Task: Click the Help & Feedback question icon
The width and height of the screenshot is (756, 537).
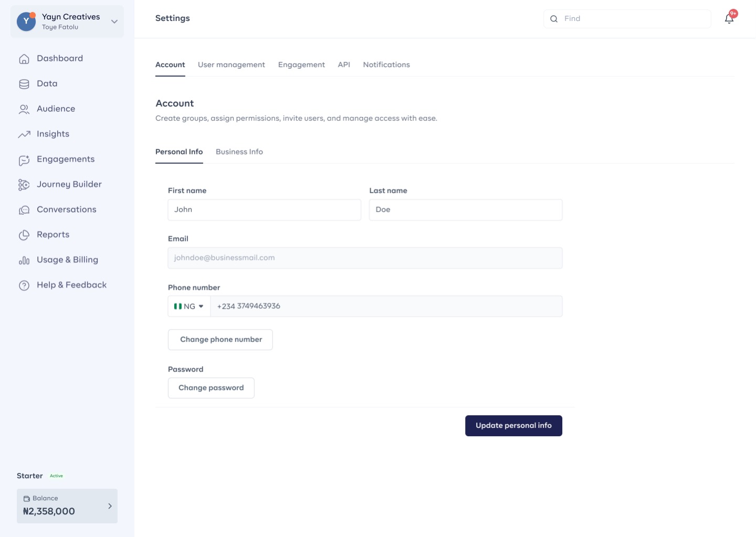Action: tap(24, 286)
